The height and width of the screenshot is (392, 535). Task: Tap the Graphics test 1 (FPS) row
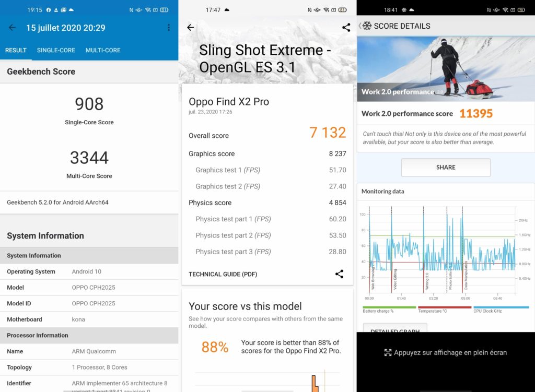point(267,170)
